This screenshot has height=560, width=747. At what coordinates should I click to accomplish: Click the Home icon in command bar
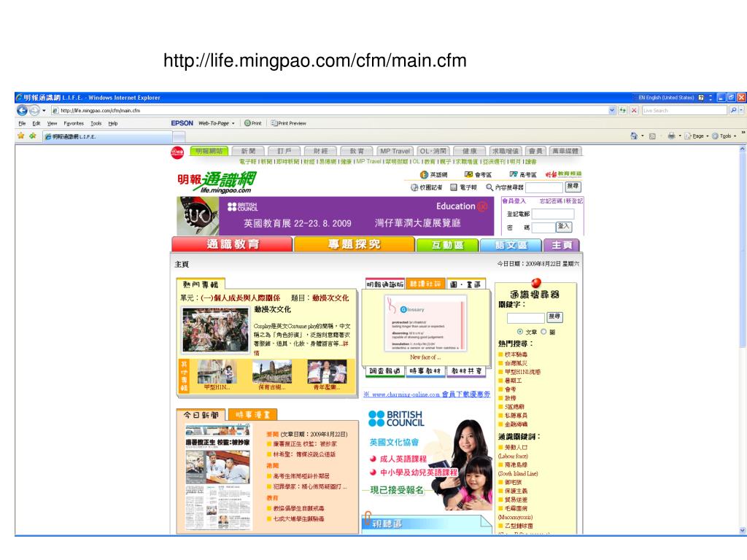[x=634, y=136]
